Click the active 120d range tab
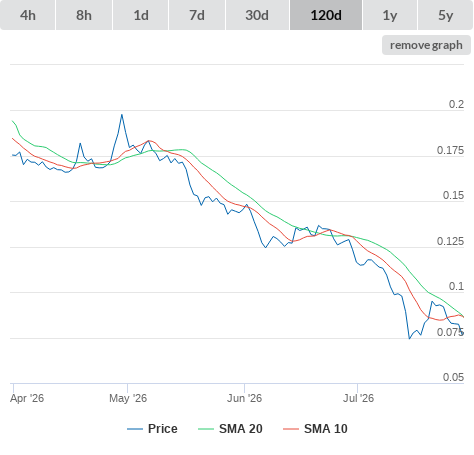 (x=326, y=15)
